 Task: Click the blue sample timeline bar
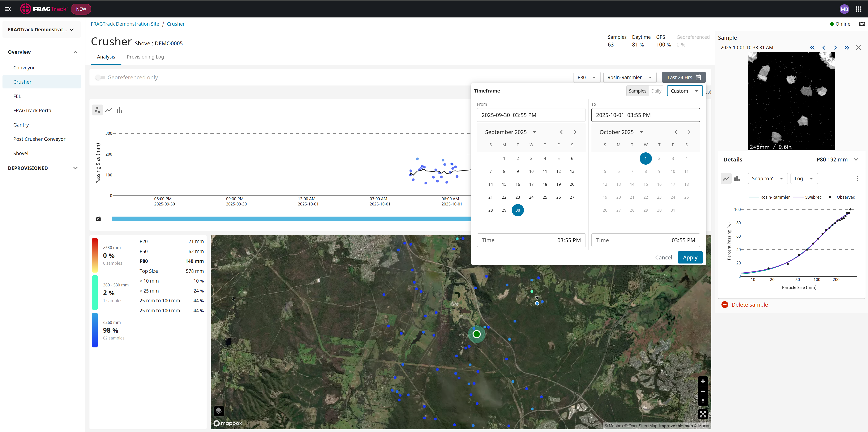click(291, 219)
